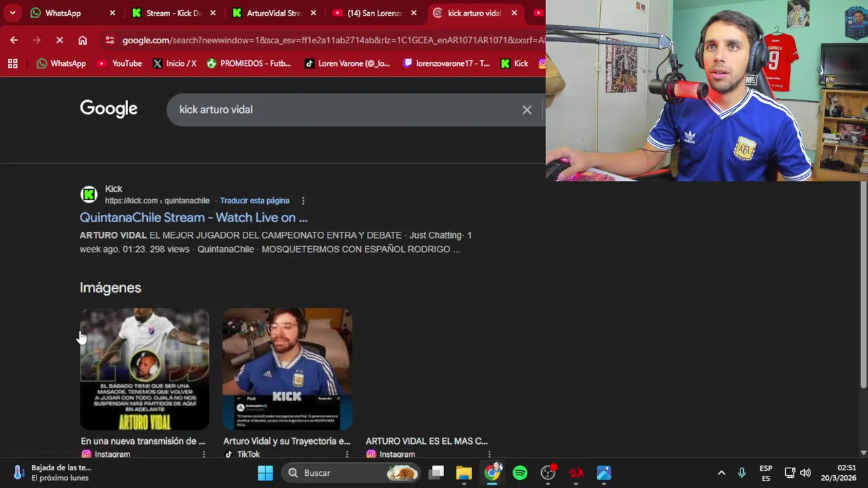Open the QuintanaChile Stream result link

click(x=193, y=218)
